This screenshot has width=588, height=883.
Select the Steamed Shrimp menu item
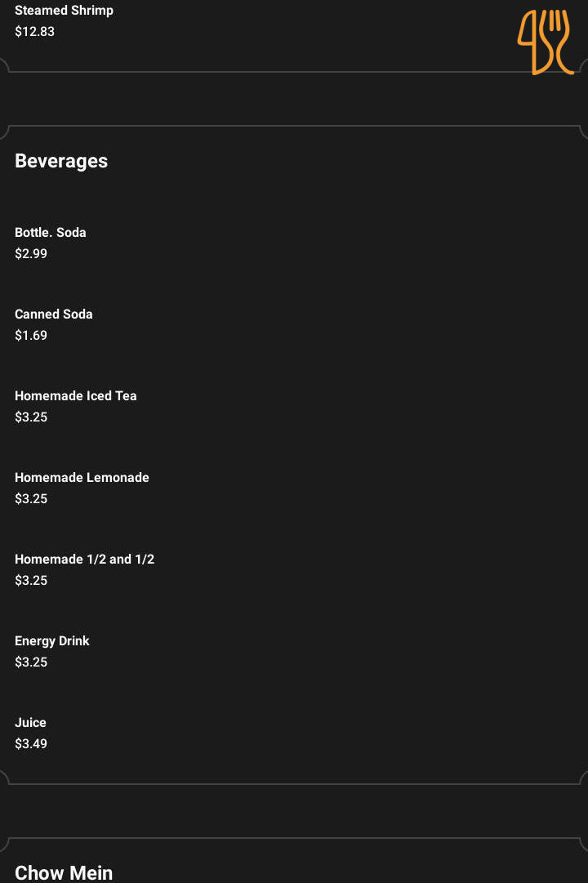click(64, 11)
